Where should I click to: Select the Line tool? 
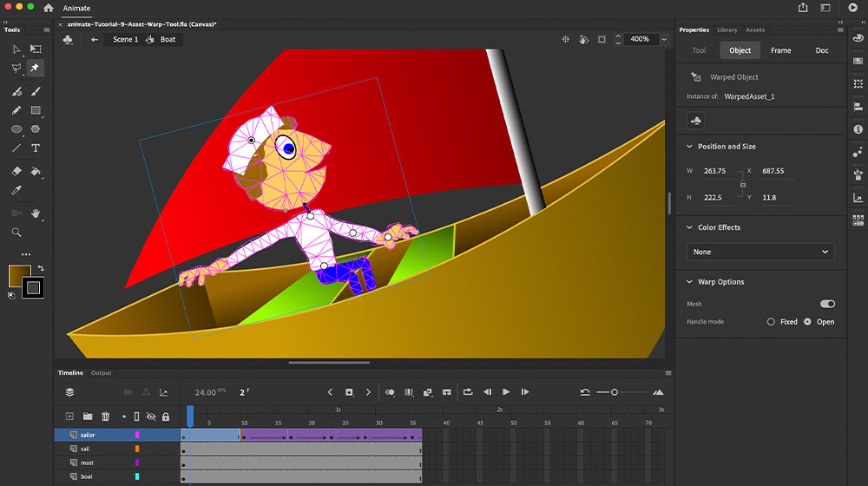[16, 148]
